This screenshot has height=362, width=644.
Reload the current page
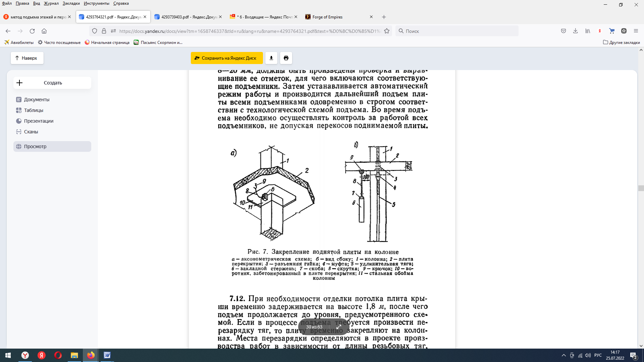(32, 31)
